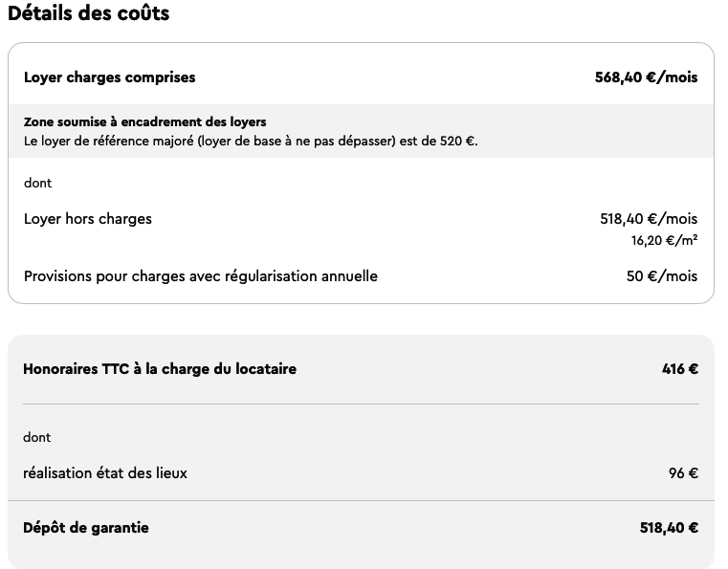This screenshot has height=569, width=728.
Task: Click the 'Détails des coûts' heading
Action: pos(89,13)
